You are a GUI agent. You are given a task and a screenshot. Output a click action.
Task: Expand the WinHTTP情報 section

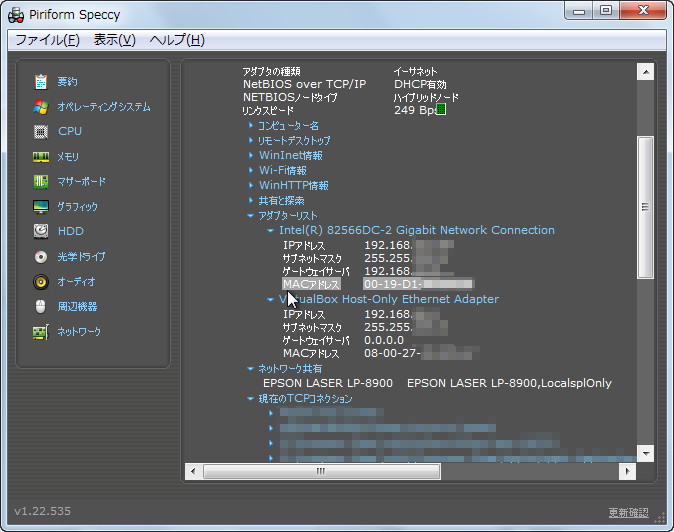click(251, 185)
